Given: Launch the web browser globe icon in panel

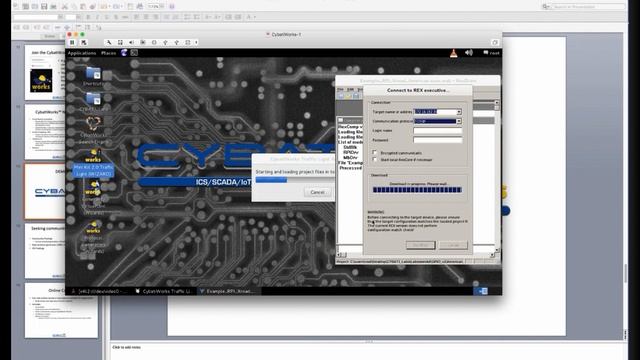Looking at the screenshot, I should (x=124, y=53).
